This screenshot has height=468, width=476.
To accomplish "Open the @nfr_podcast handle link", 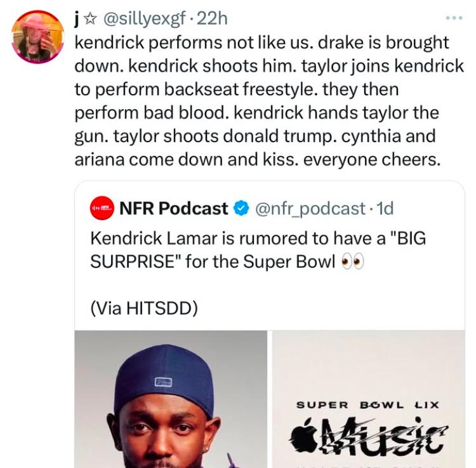I will click(x=310, y=209).
